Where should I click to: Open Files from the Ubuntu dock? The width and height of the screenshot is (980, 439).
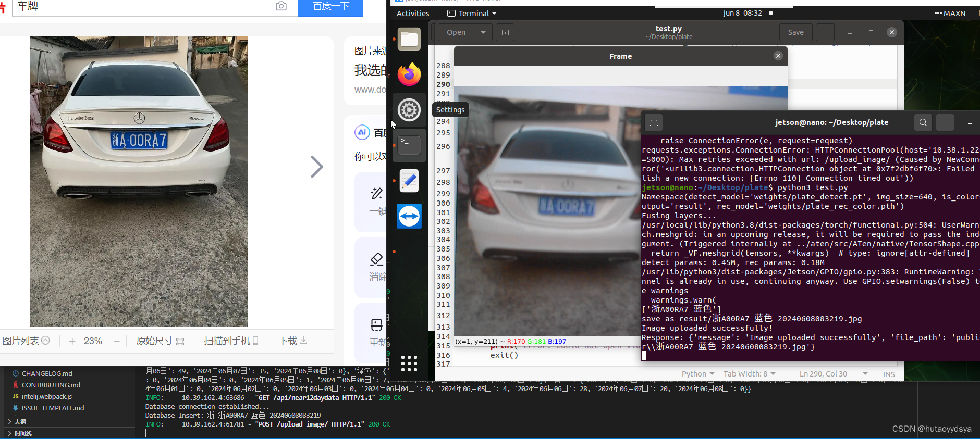tap(409, 39)
